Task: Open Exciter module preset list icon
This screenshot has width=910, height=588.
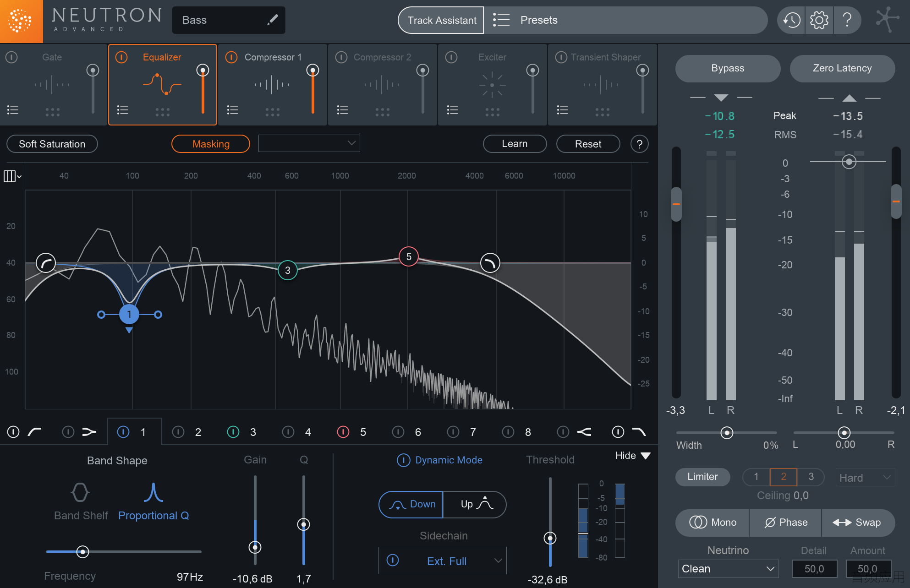Action: pyautogui.click(x=453, y=110)
